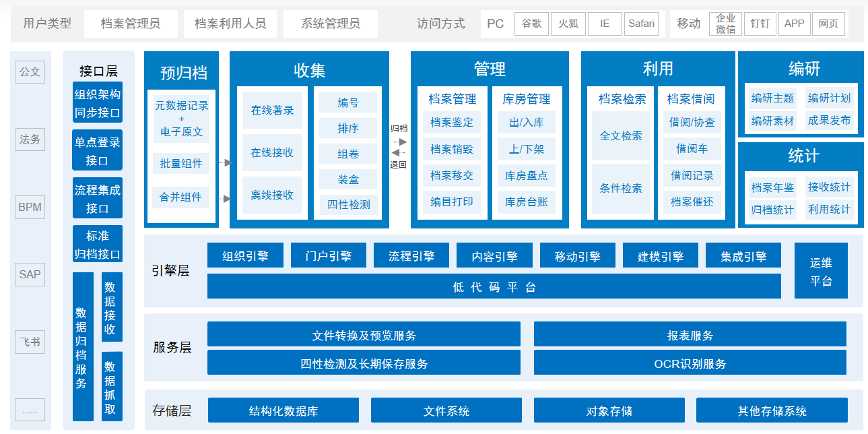Select the 企业微信 mobile access box
Screen dimensions: 868x434
click(x=726, y=24)
